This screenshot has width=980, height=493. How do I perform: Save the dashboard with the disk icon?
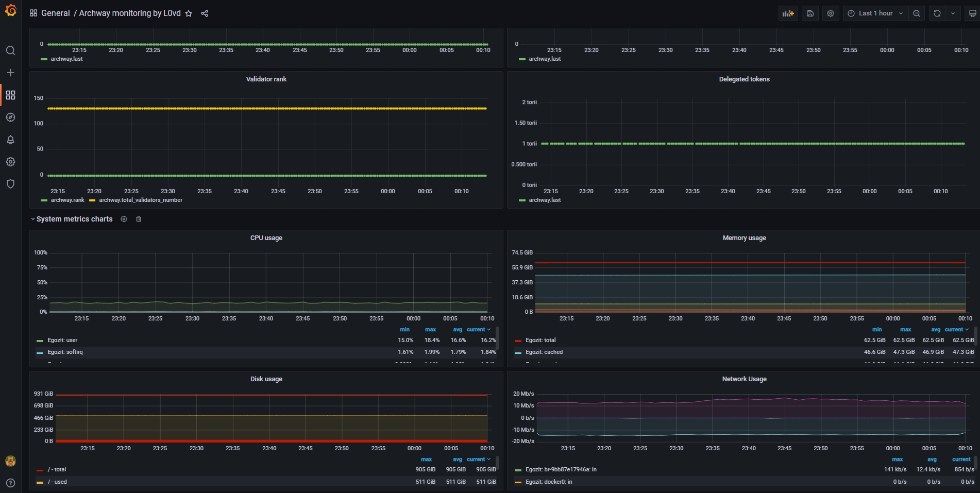point(810,13)
